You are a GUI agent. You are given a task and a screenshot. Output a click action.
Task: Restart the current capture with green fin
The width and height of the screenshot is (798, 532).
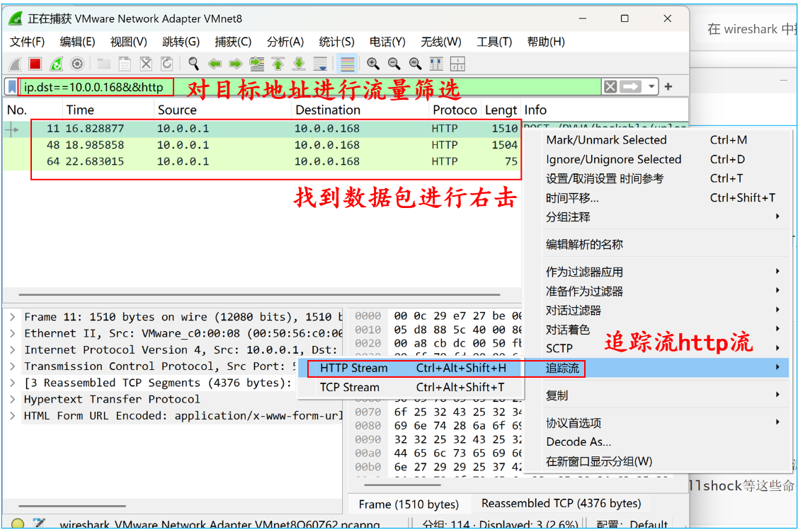pos(56,64)
